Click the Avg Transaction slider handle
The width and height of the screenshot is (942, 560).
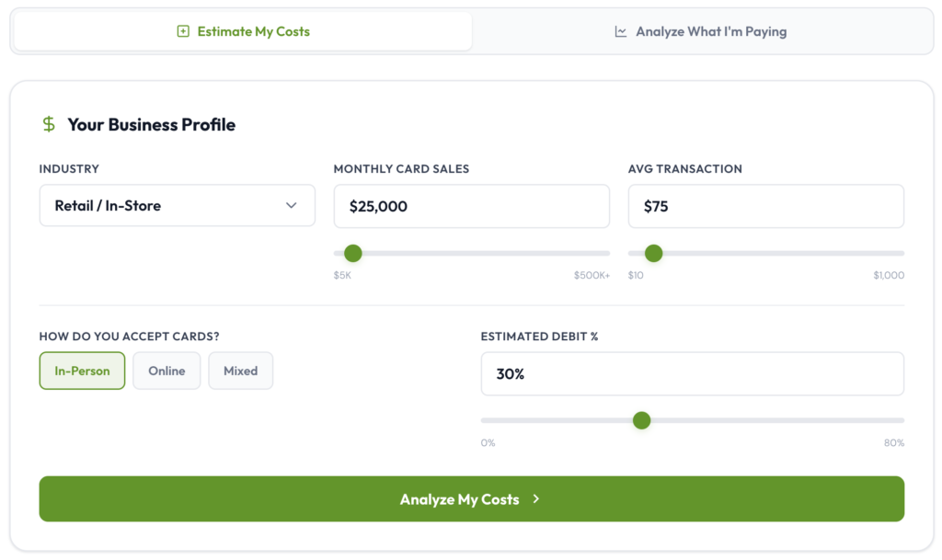[x=653, y=253]
